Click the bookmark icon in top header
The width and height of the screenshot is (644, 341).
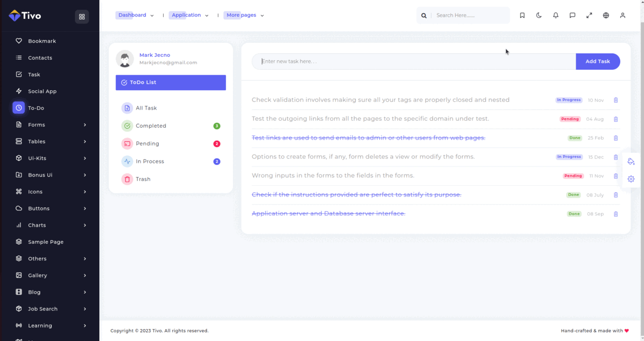tap(522, 16)
